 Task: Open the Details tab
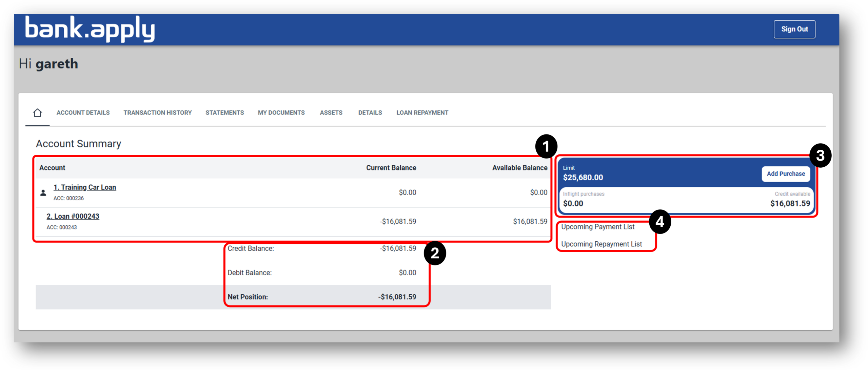tap(370, 112)
